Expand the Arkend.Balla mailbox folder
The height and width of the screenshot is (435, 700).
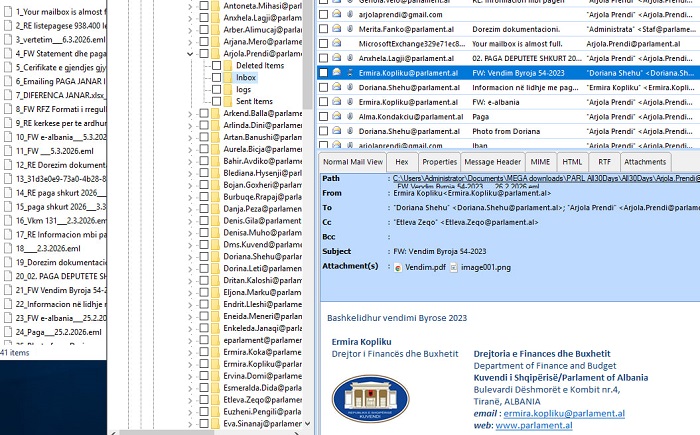tap(190, 113)
